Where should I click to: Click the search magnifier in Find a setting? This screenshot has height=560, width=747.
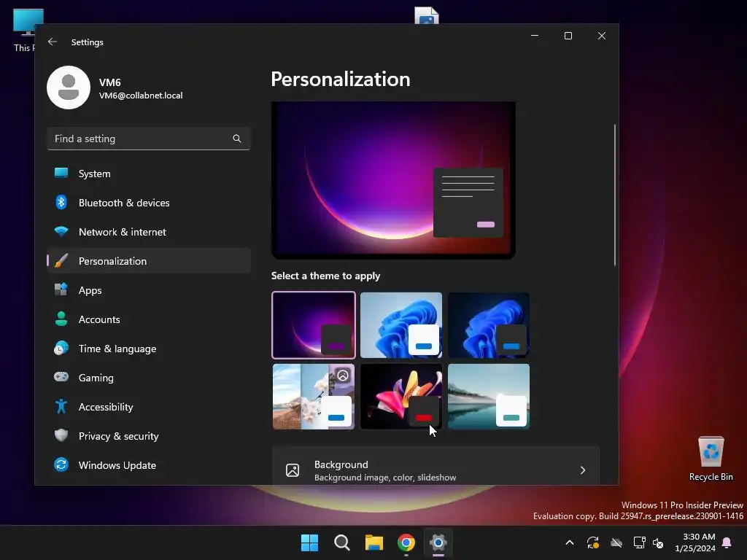(237, 139)
